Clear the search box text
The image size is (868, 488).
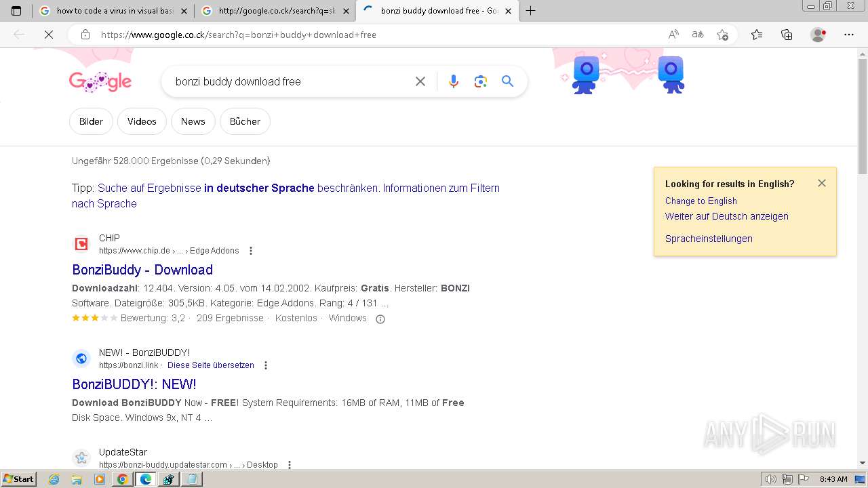point(420,81)
